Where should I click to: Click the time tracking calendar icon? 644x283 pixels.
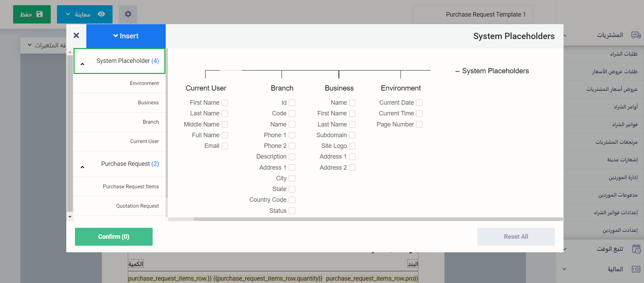[636, 249]
